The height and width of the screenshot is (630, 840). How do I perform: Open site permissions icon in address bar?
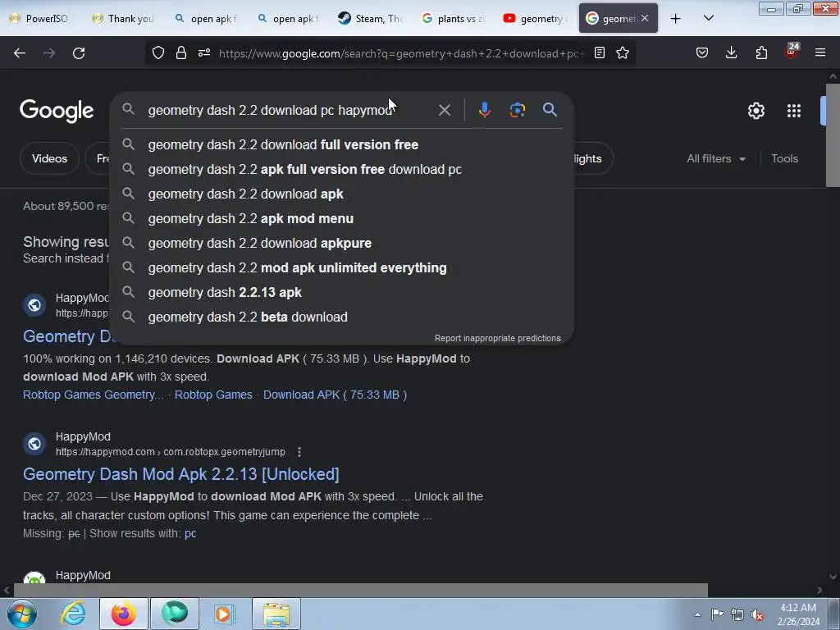(x=204, y=52)
